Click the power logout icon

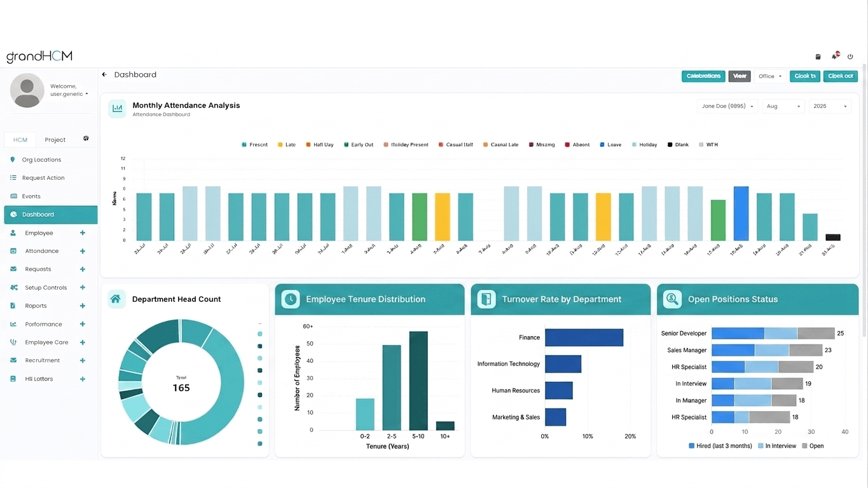[850, 57]
